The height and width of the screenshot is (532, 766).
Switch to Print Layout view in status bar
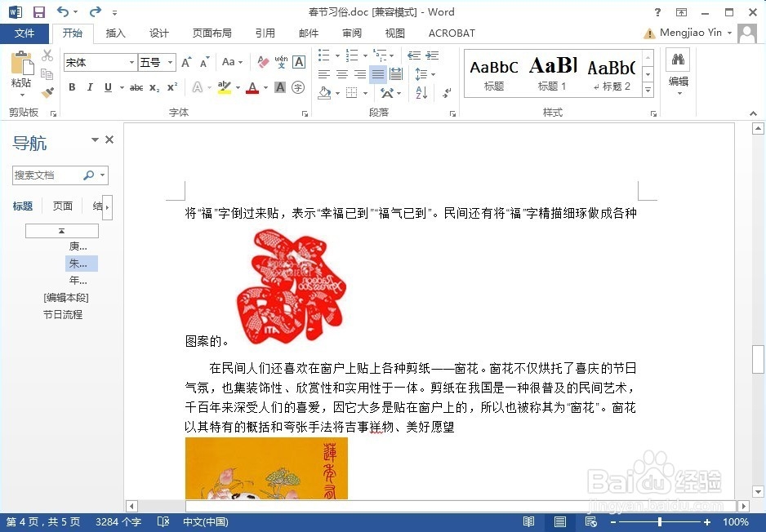point(560,521)
